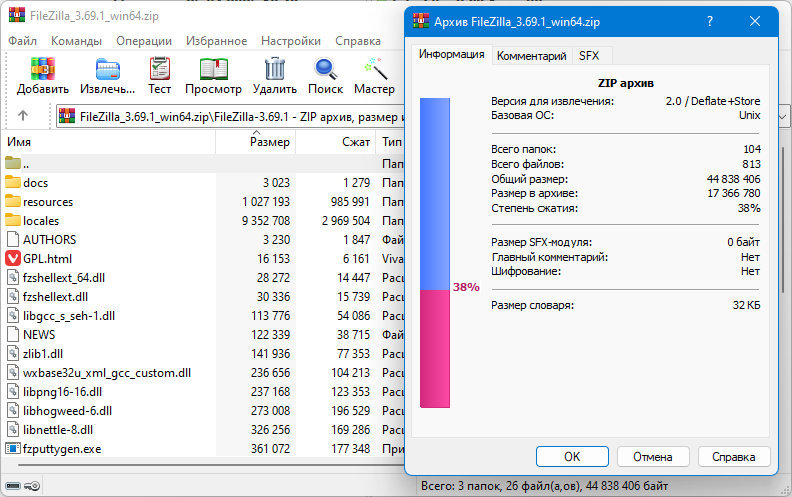Open the Файл menu

tap(22, 41)
